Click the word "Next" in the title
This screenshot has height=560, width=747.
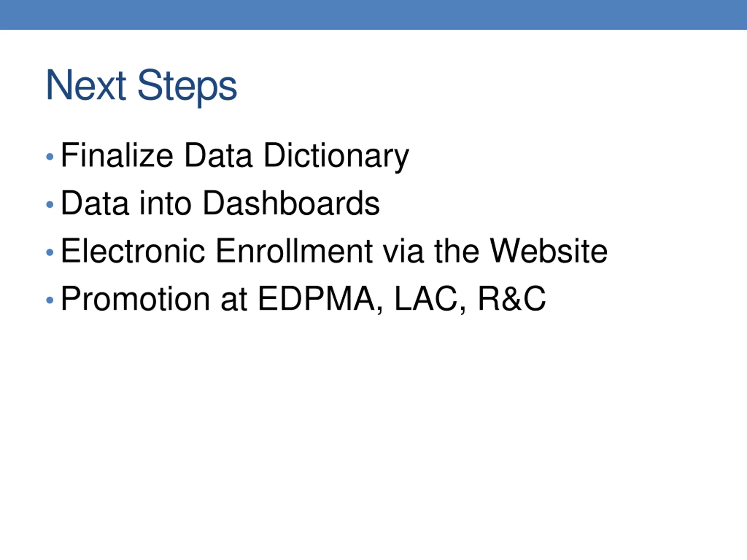tap(86, 85)
